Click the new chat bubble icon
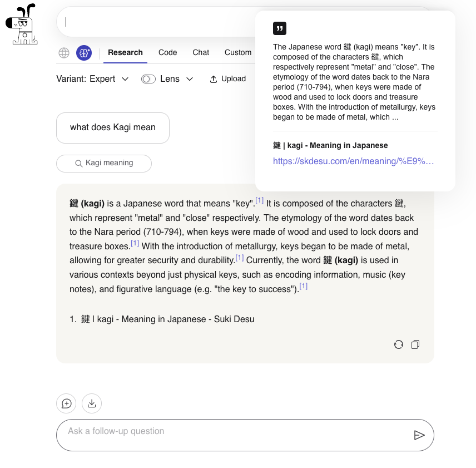The image size is (476, 468). 66,403
